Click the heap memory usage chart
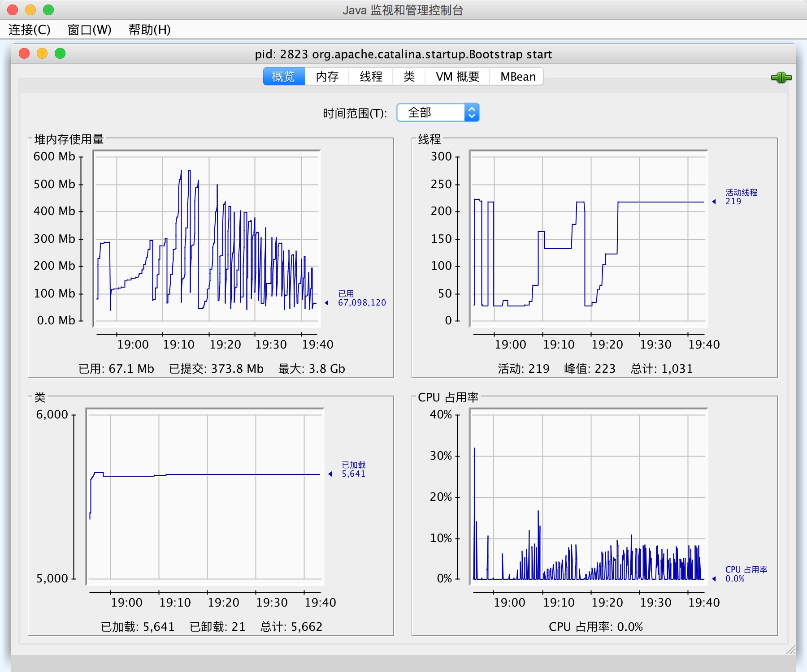Viewport: 807px width, 672px height. pyautogui.click(x=207, y=238)
